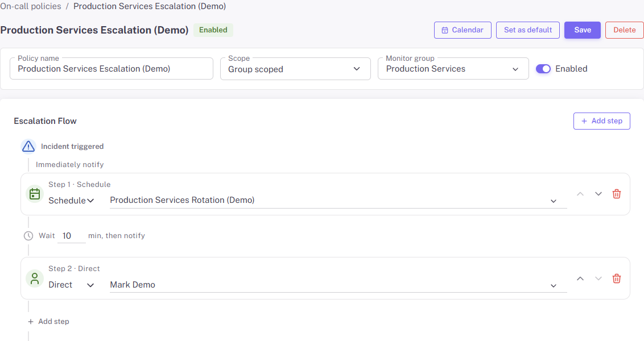Move Step 1 down with the down arrow
This screenshot has width=644, height=341.
598,193
